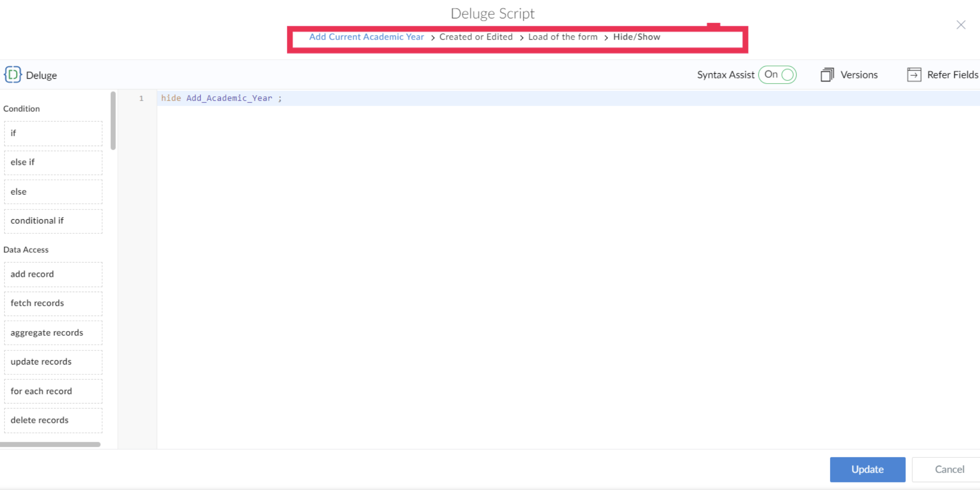Insert an 'update records' snippet
The image size is (980, 490).
coord(53,362)
